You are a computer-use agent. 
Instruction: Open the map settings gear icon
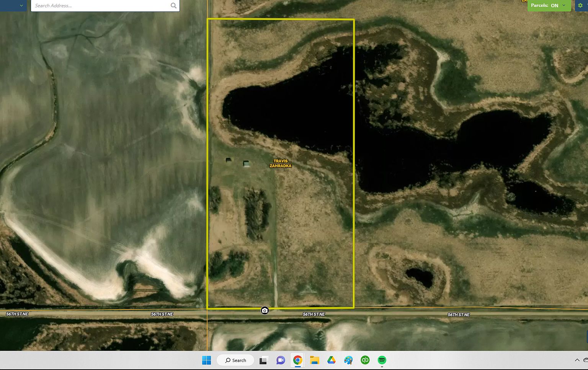pos(581,5)
